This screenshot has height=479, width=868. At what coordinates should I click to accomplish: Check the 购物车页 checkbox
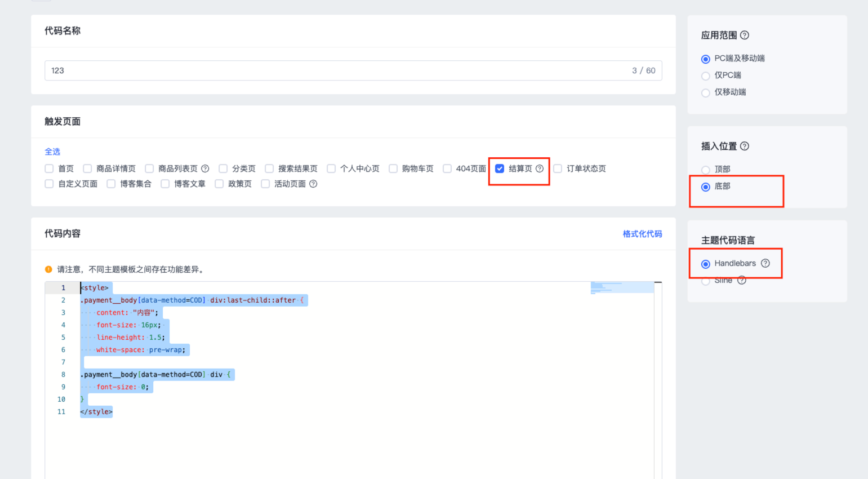[393, 168]
